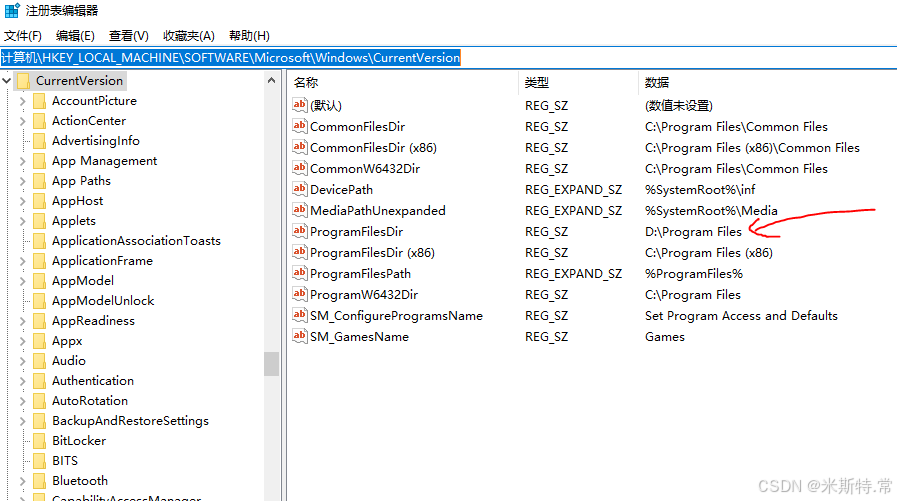Expand the Appx key
The width and height of the screenshot is (897, 501).
(22, 341)
